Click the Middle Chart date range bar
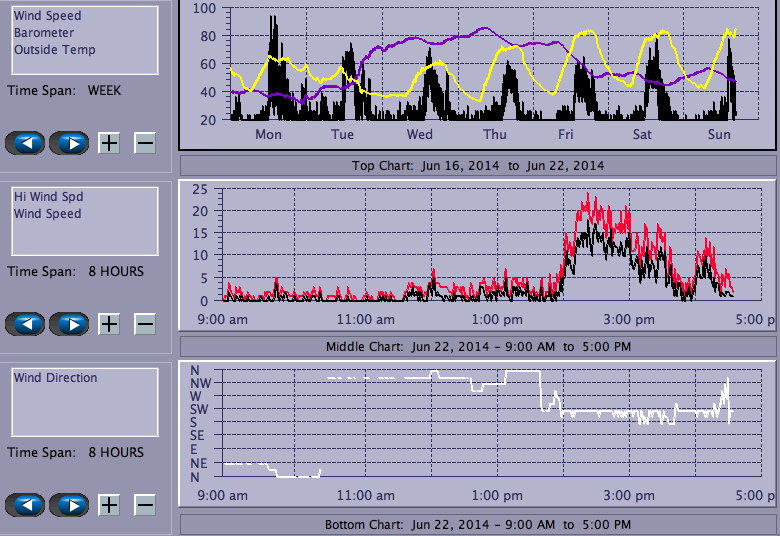 477,347
